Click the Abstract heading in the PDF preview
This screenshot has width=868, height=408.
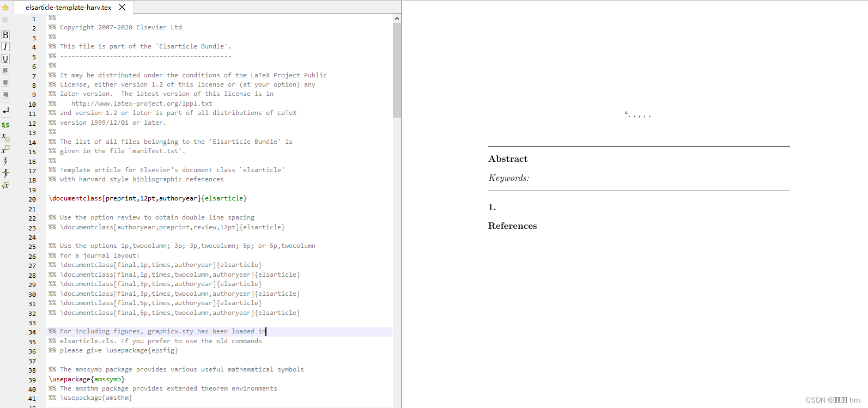coord(508,159)
